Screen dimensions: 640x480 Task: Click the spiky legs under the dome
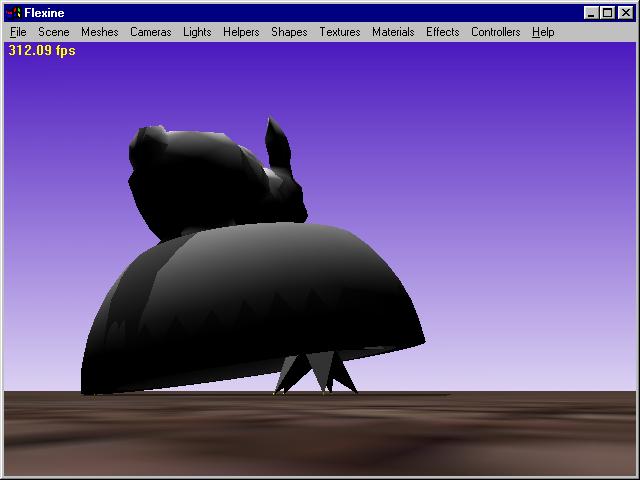[x=316, y=373]
